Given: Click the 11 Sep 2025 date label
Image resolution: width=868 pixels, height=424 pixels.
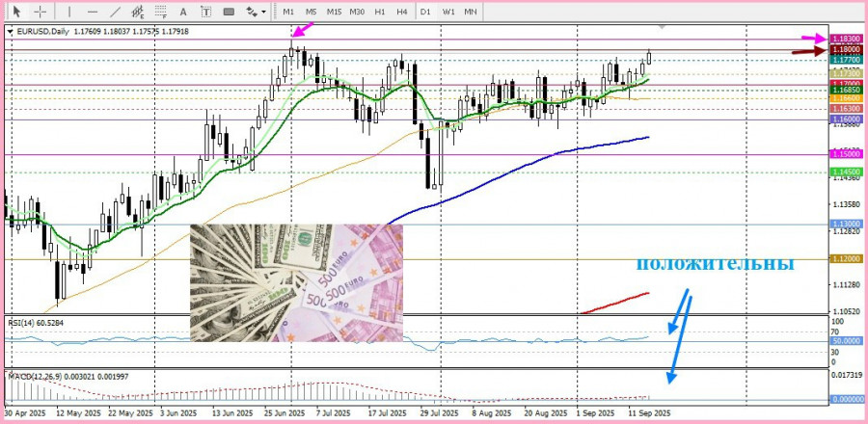Looking at the screenshot, I should [x=650, y=413].
